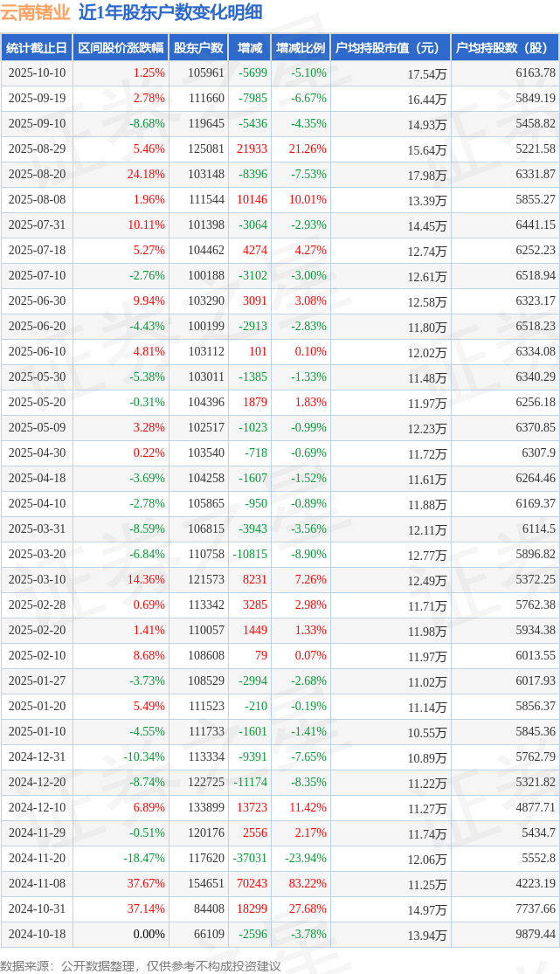Select the 股东户数 column header
The height and width of the screenshot is (974, 560).
(x=198, y=48)
